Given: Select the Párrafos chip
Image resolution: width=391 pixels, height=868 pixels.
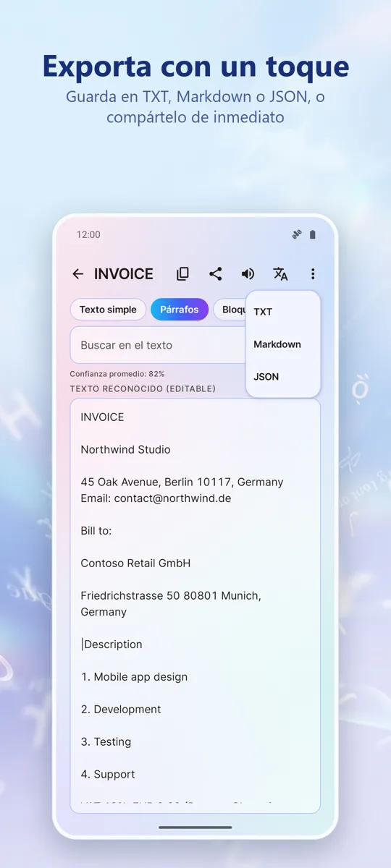Looking at the screenshot, I should [180, 310].
